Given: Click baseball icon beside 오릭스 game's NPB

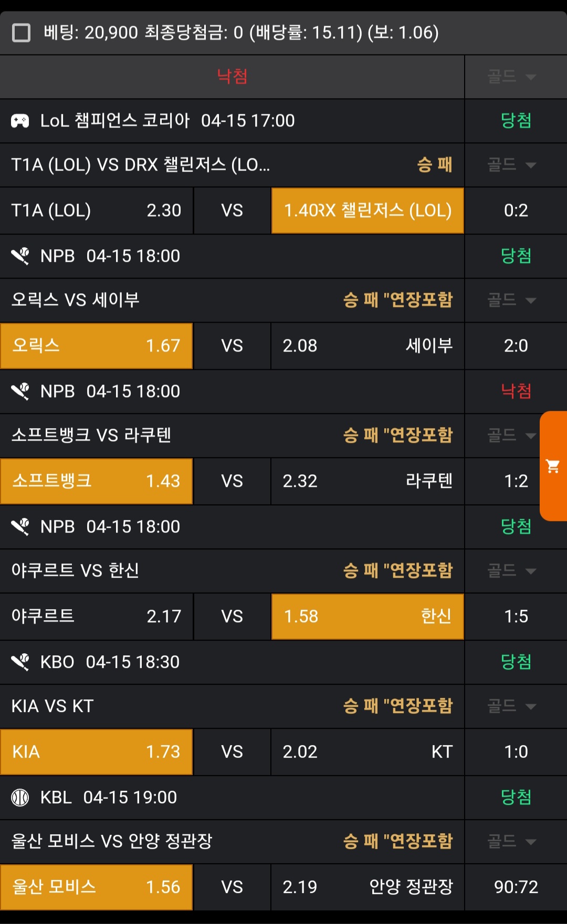Looking at the screenshot, I should point(20,256).
